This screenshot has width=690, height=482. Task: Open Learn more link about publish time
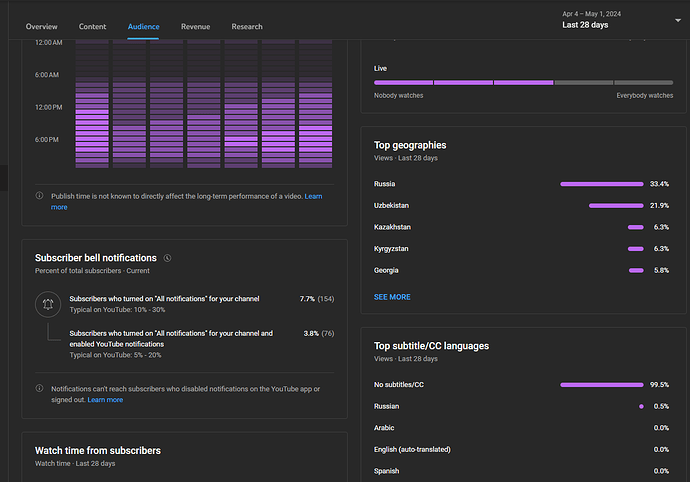[313, 196]
